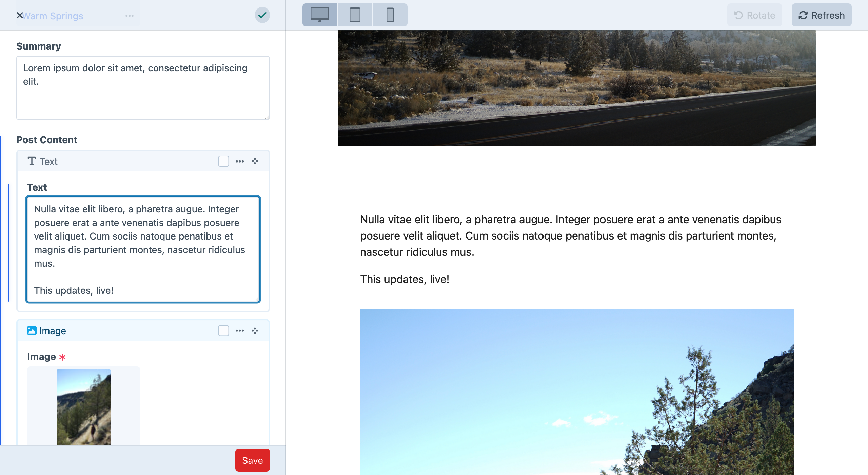
Task: Grab the drag handle on the Text widget
Action: click(x=255, y=161)
